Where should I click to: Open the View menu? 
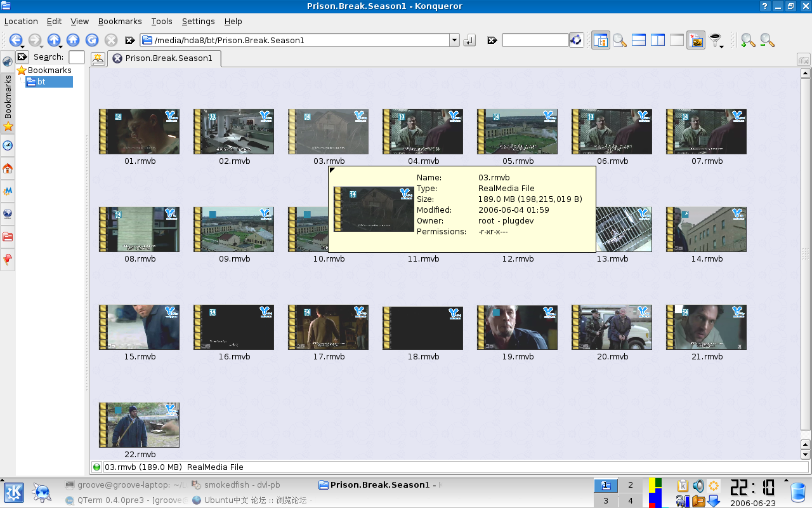79,21
